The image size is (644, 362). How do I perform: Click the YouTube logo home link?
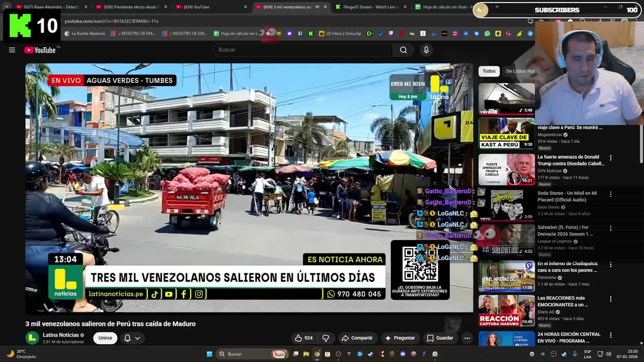pyautogui.click(x=40, y=50)
